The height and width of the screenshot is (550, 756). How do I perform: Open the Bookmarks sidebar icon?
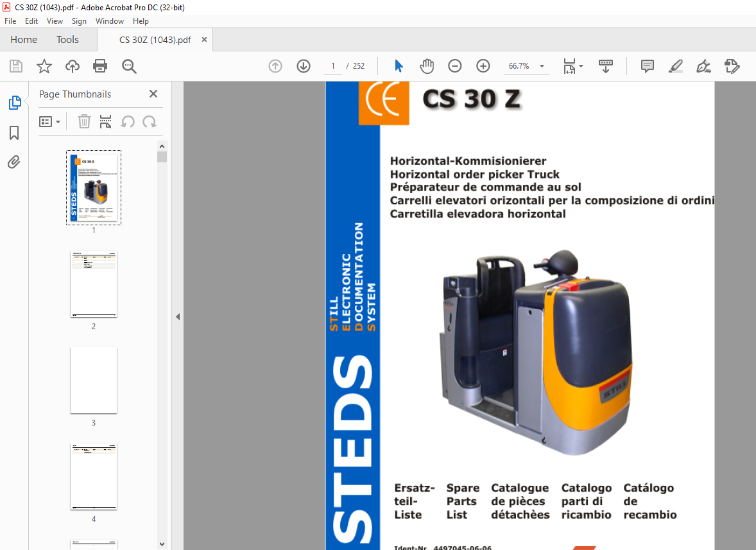tap(15, 133)
